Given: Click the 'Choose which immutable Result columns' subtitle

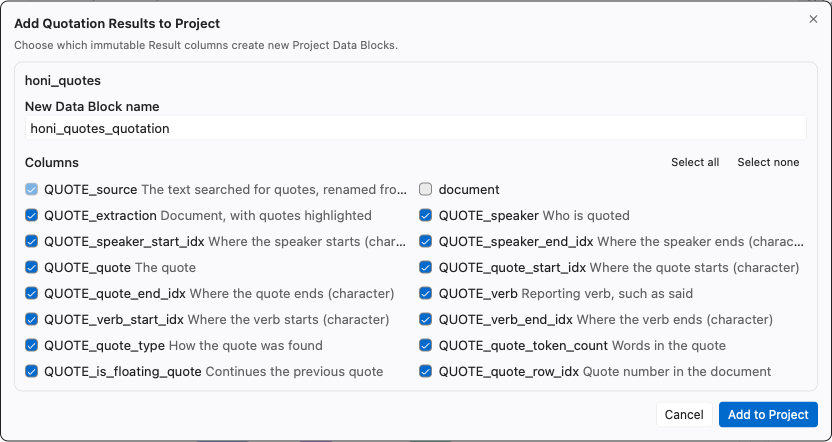Looking at the screenshot, I should [x=206, y=45].
